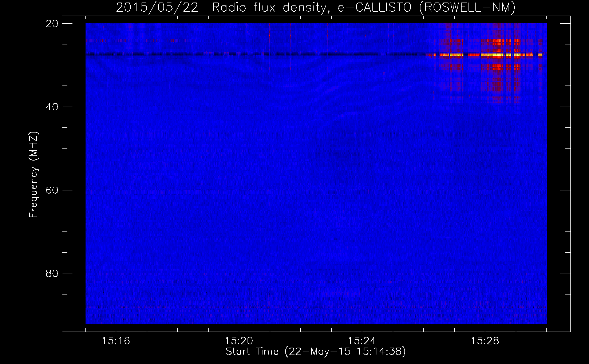Click the '40' frequency tick label

[x=52, y=107]
